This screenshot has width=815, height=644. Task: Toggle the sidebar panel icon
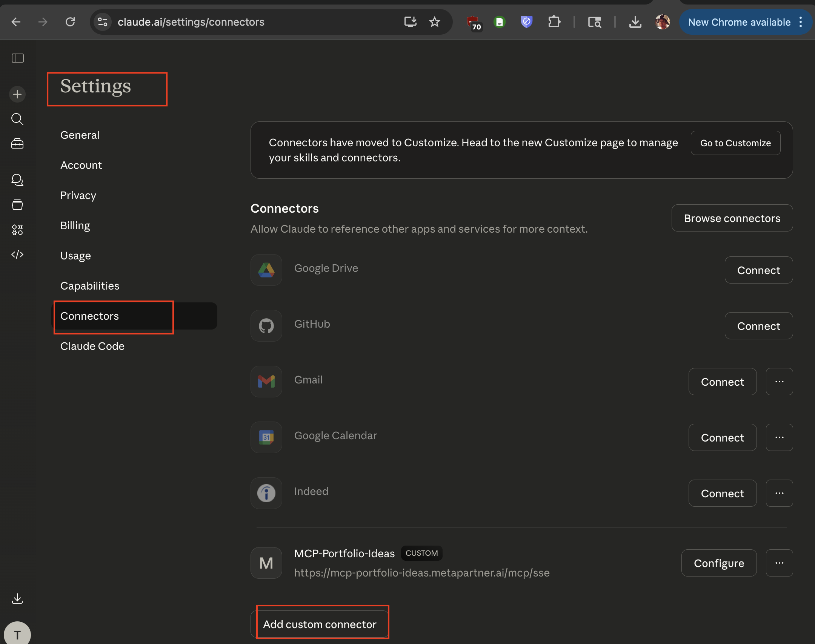17,58
